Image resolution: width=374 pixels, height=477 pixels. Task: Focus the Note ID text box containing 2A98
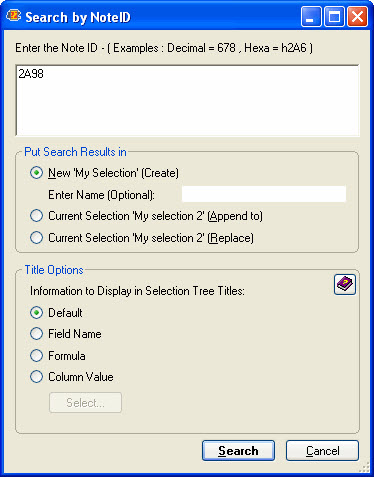187,100
